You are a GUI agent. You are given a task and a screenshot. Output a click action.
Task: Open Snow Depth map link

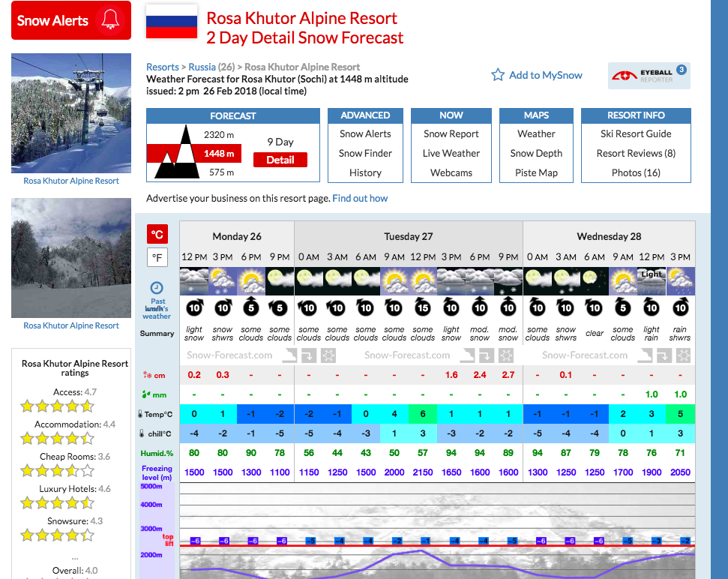[x=536, y=153]
